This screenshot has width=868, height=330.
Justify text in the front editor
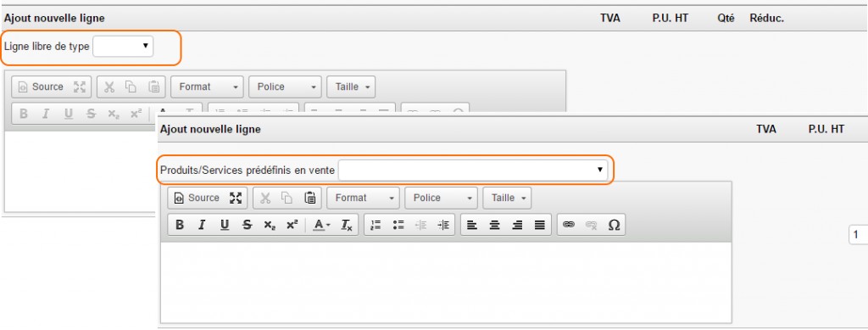540,225
